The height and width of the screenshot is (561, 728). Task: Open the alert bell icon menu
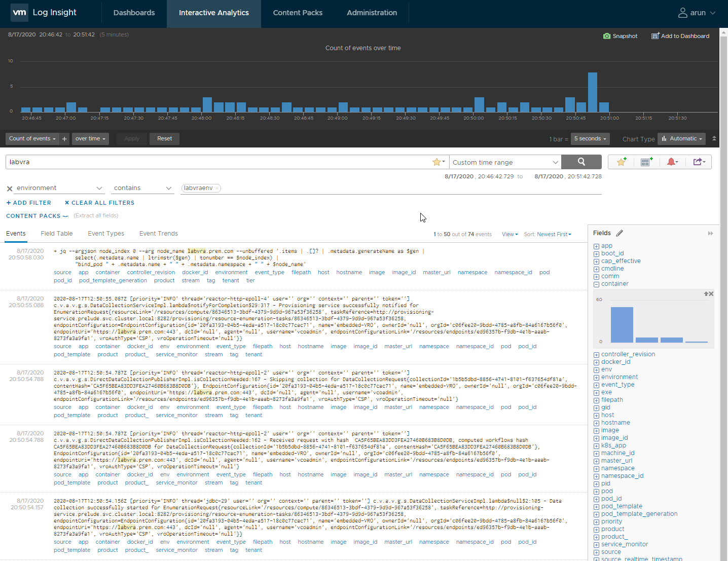[x=672, y=162]
